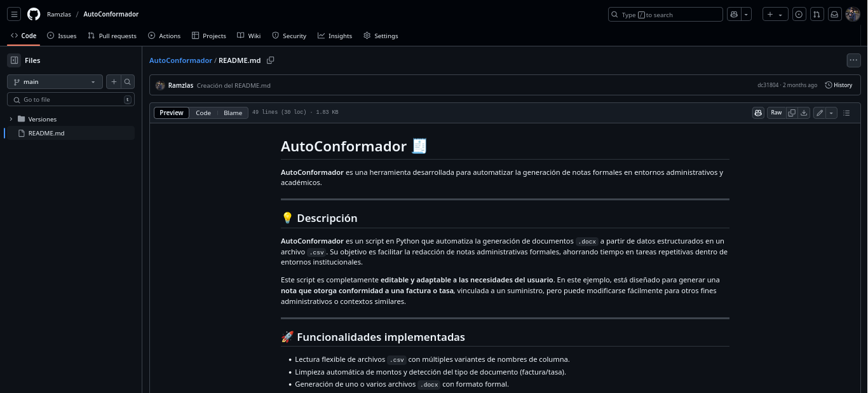Copy the README.md path with the copy icon
The width and height of the screenshot is (868, 393).
pos(270,60)
